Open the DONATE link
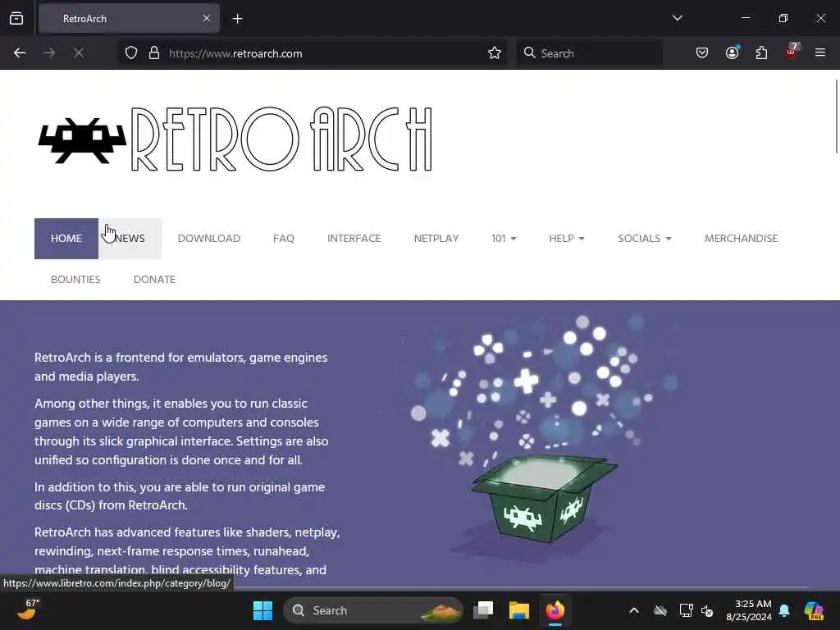The height and width of the screenshot is (630, 840). tap(154, 280)
